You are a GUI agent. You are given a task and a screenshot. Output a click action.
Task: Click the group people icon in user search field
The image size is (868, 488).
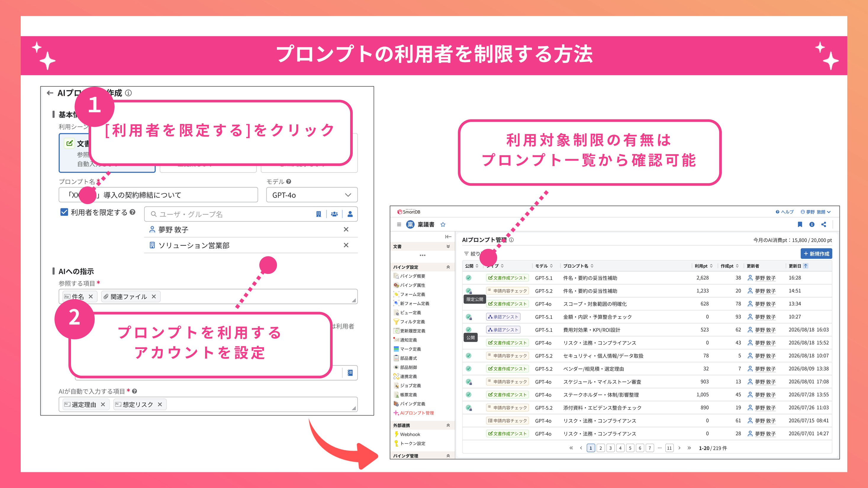click(x=334, y=214)
